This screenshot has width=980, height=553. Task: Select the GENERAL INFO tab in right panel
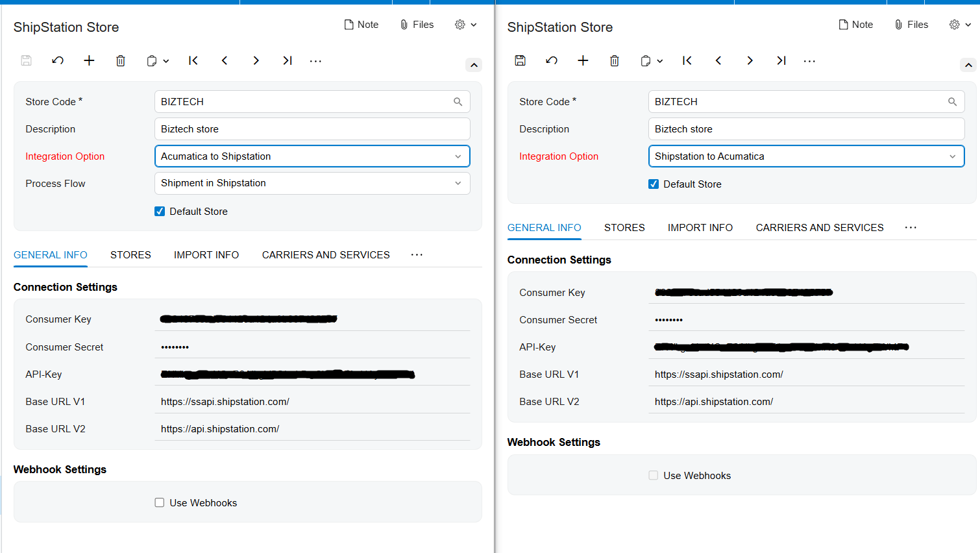tap(545, 228)
